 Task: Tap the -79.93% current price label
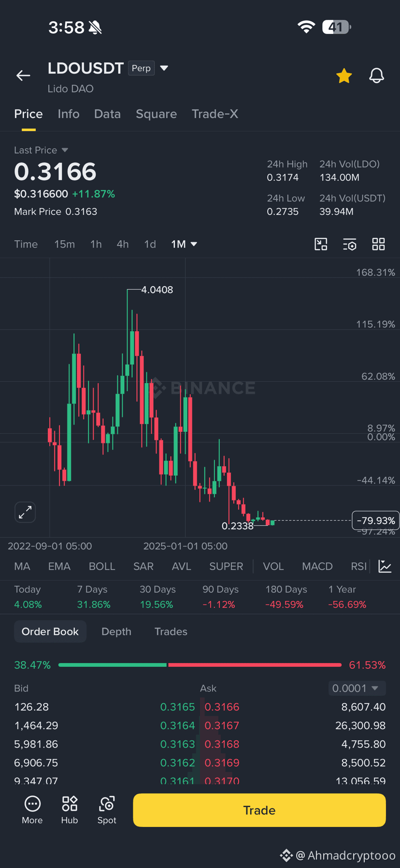[x=375, y=520]
